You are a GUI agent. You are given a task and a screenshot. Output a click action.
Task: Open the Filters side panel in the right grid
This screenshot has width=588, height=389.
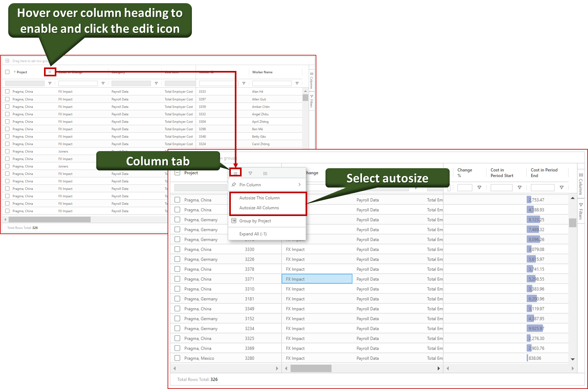coord(581,211)
